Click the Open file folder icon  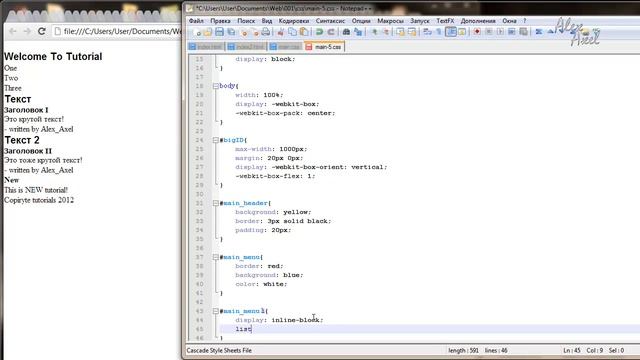tap(208, 32)
